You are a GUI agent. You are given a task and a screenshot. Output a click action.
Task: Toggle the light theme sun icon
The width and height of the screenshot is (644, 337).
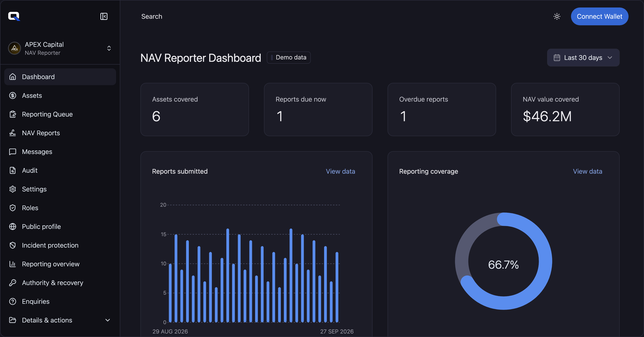tap(557, 17)
